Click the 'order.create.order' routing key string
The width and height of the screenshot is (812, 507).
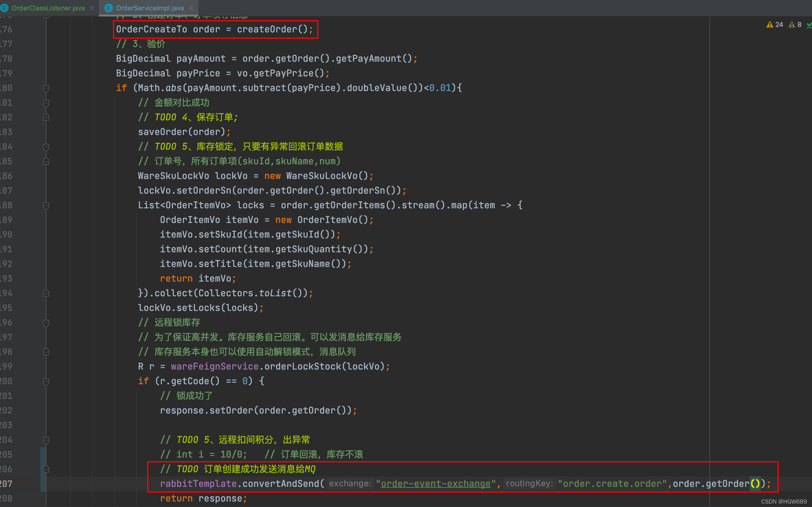(612, 483)
